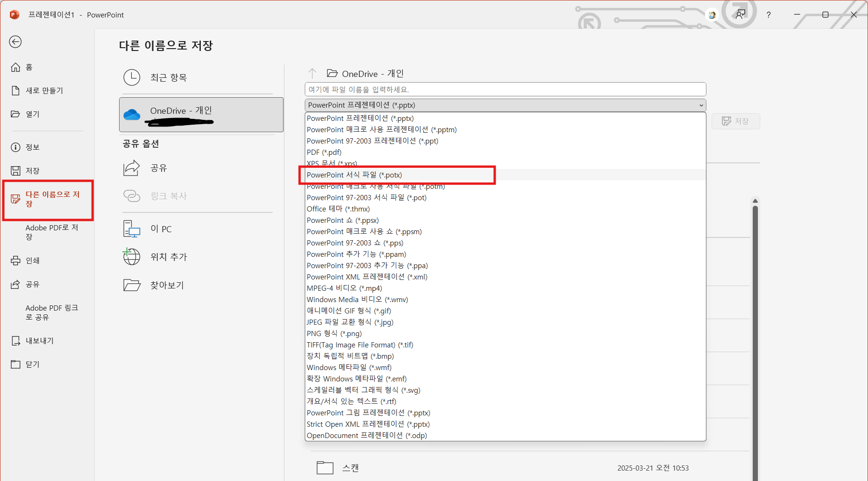Choose PowerPoint 97-2003 서식 파일 (*.pot)

coord(506,198)
